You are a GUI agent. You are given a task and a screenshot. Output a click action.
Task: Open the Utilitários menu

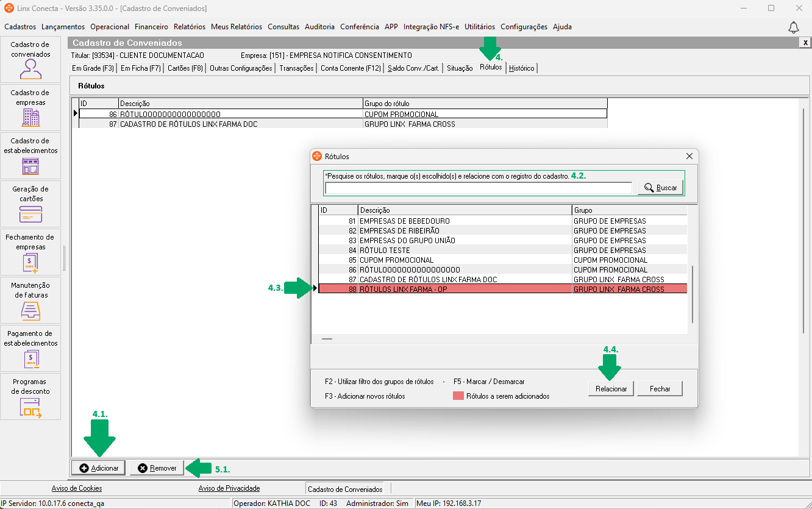[x=480, y=27]
